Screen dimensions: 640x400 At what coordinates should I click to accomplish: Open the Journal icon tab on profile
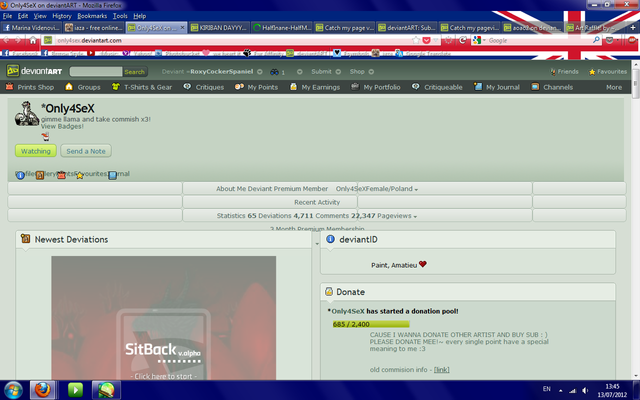[x=112, y=175]
